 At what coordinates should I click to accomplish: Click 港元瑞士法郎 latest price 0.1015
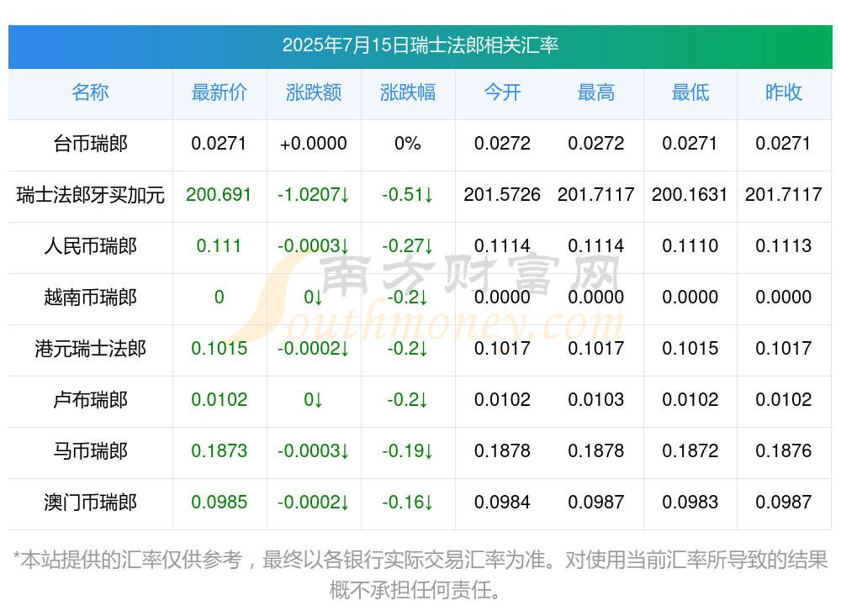tap(219, 349)
